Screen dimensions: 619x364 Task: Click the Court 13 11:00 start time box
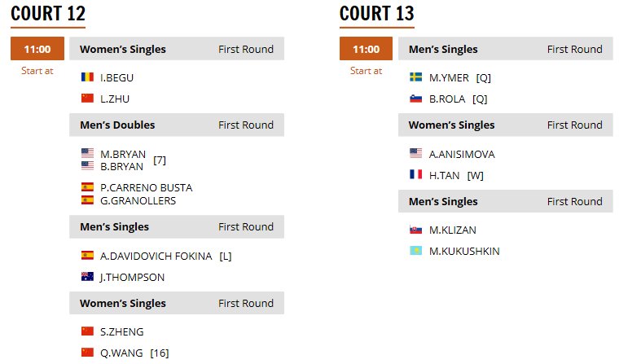click(366, 49)
